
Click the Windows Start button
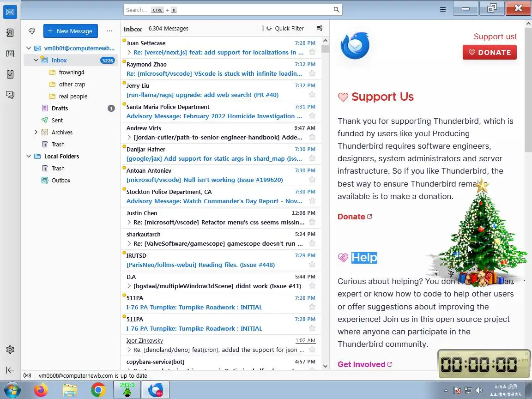[x=12, y=390]
